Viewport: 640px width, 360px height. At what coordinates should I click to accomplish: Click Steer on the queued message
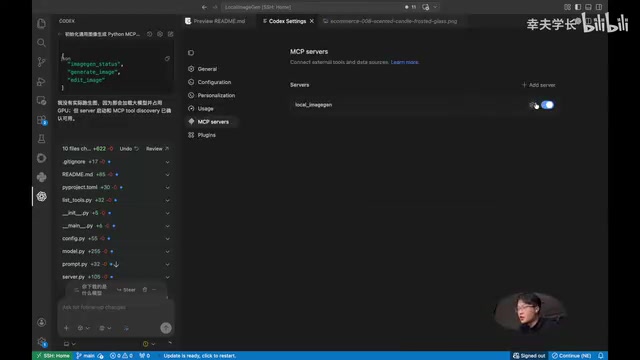[x=126, y=290]
